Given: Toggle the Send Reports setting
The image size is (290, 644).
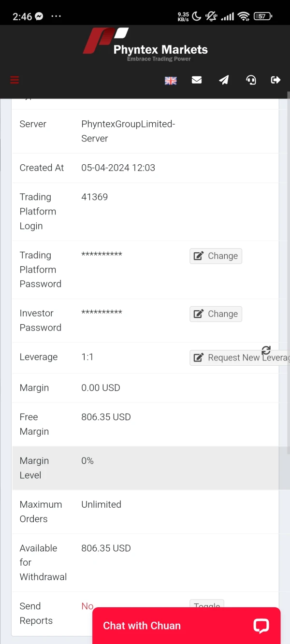Looking at the screenshot, I should 207,604.
